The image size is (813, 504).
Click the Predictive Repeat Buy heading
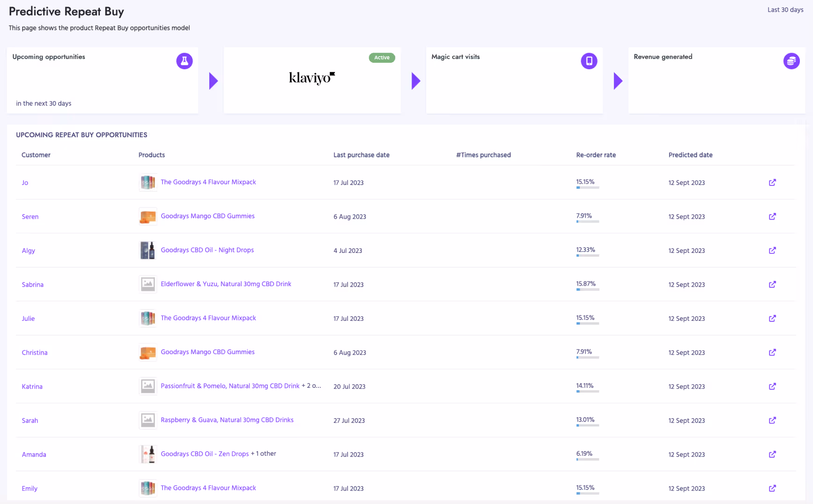67,12
